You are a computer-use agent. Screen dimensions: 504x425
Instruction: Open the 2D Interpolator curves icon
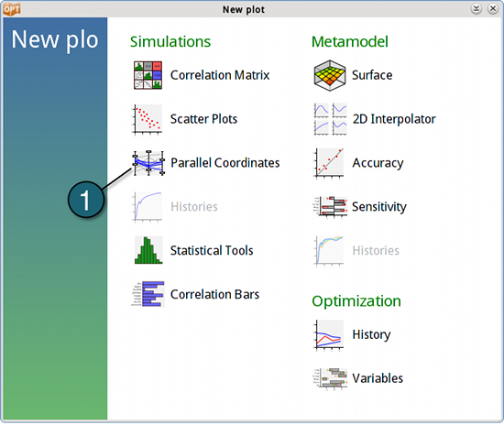[x=330, y=119]
